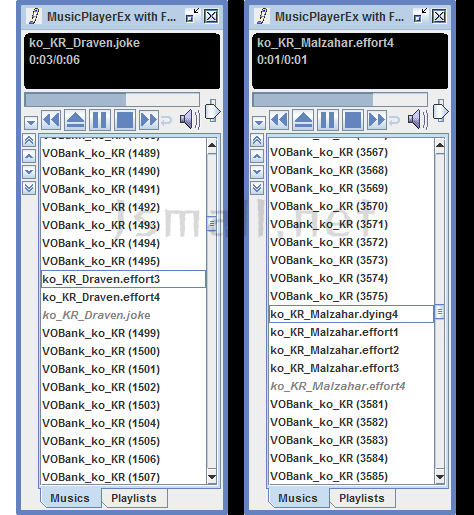Select VOBank_ko_KR (3581) track
474x515 pixels.
tap(351, 404)
